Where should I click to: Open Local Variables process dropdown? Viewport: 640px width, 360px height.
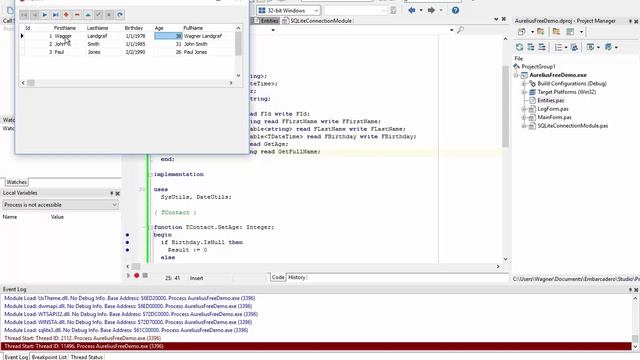pyautogui.click(x=60, y=205)
